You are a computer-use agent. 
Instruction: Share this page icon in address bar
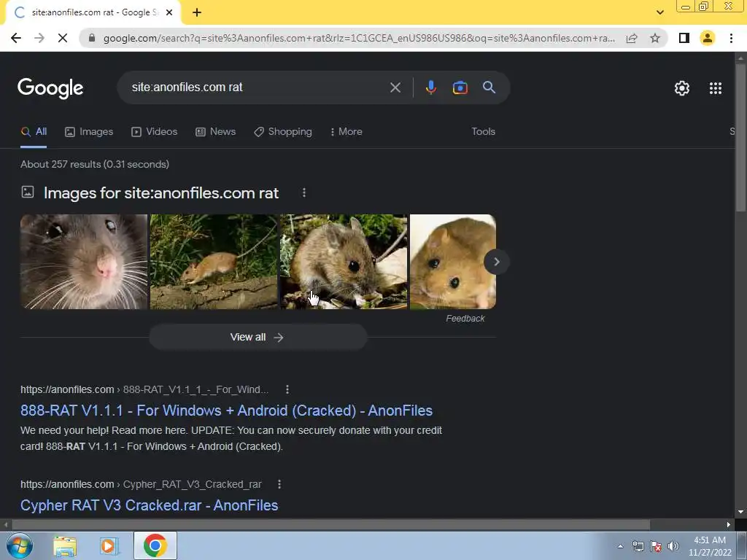coord(632,38)
